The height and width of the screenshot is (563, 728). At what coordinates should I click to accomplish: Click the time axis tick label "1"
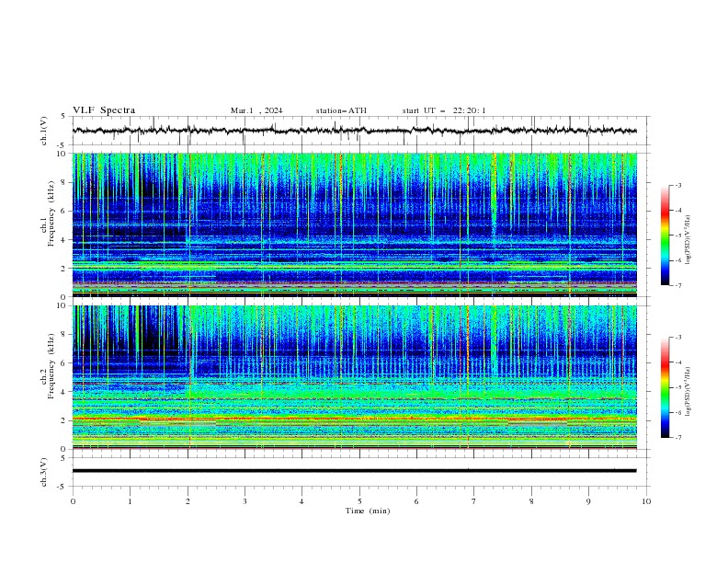130,501
